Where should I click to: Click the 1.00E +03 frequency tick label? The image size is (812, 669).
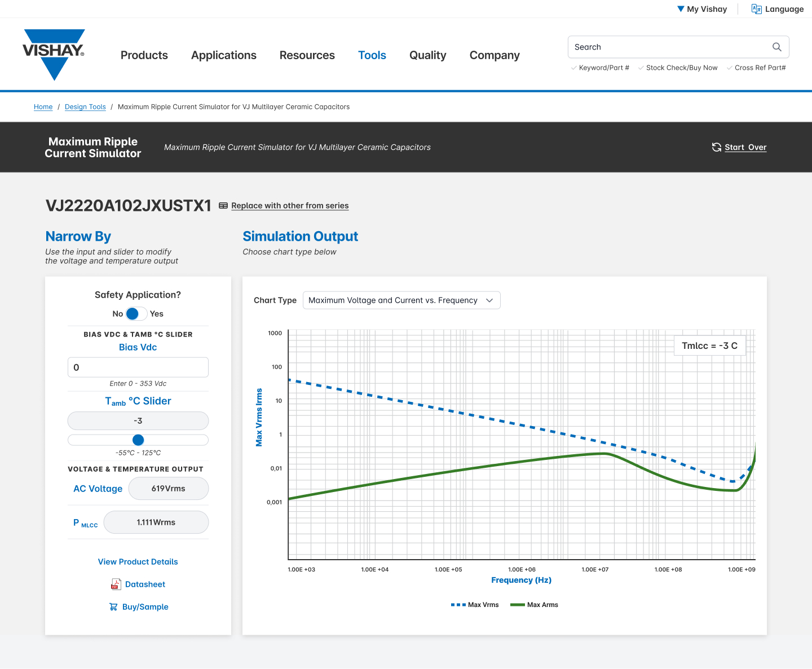302,570
